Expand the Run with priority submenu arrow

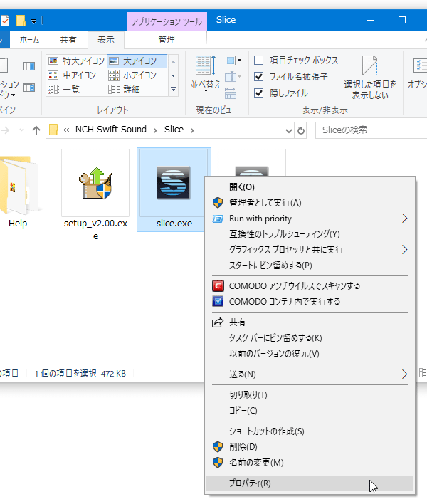[404, 219]
